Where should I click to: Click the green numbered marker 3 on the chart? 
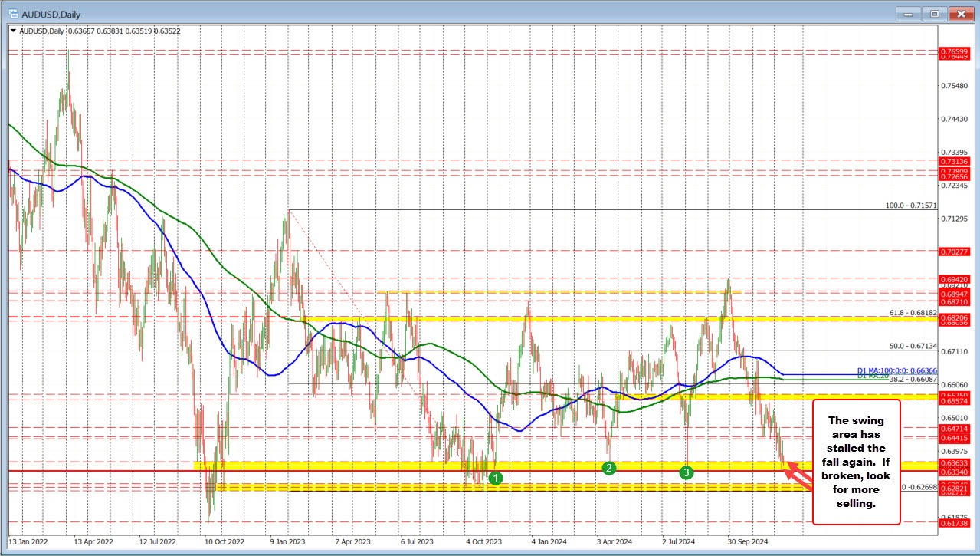pyautogui.click(x=685, y=472)
